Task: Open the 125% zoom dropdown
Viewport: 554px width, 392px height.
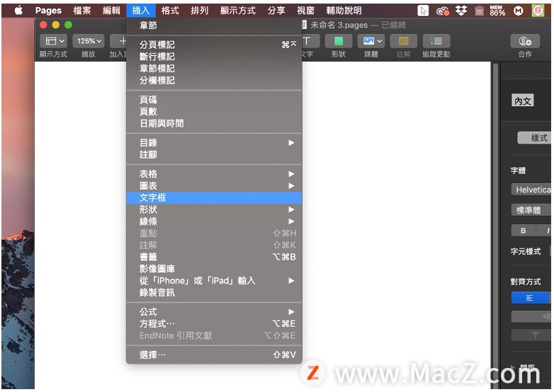Action: [89, 41]
